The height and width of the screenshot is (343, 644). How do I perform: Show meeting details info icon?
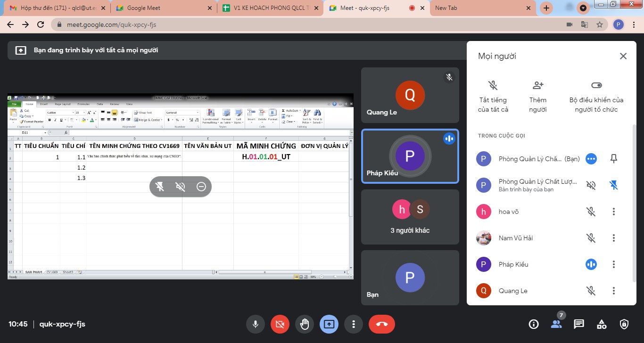tap(534, 324)
